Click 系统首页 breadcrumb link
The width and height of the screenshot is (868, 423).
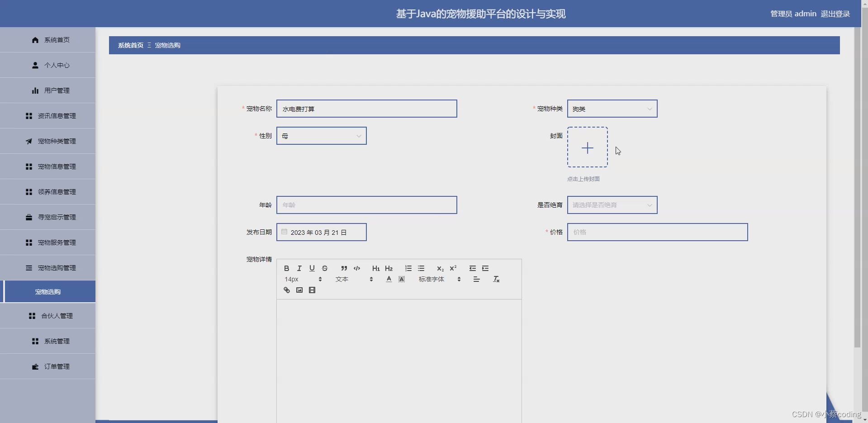130,45
